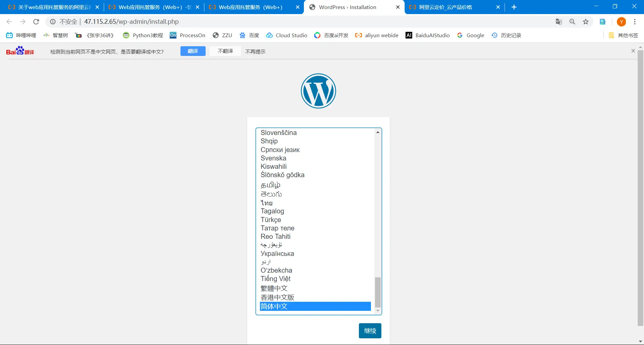Viewport: 644px width, 345px height.
Task: Go forward to next page
Action: (22, 22)
